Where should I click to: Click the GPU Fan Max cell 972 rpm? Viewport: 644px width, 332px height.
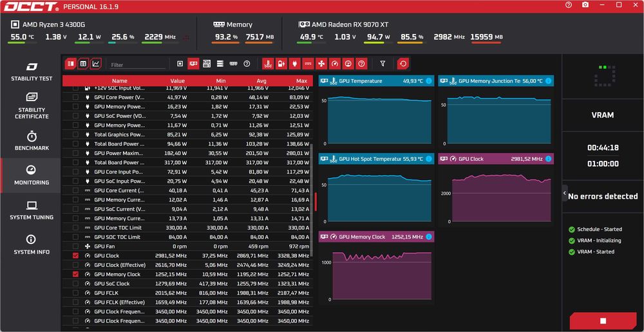(x=299, y=246)
